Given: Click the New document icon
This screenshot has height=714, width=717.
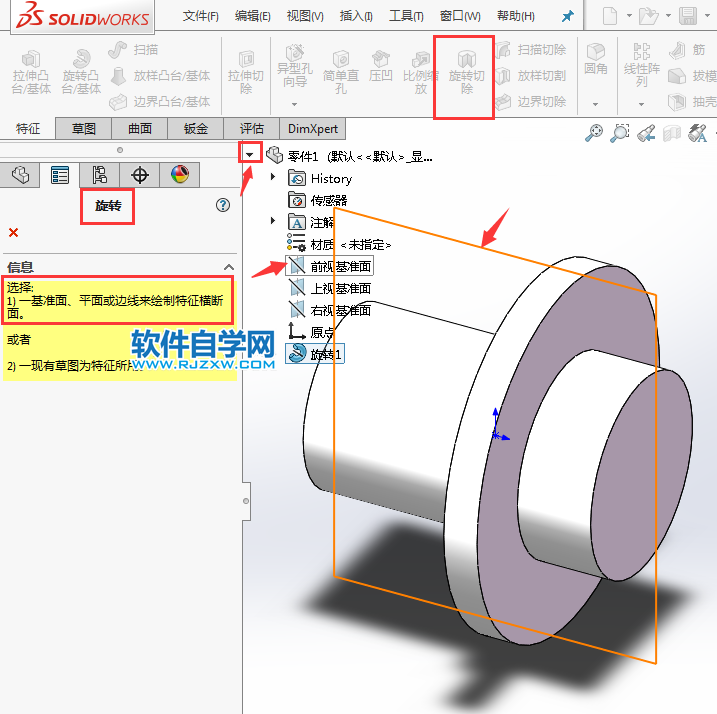Looking at the screenshot, I should click(x=610, y=16).
